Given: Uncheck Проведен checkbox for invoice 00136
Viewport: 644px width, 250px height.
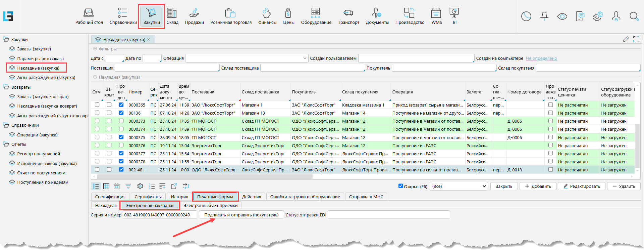Looking at the screenshot, I should (121, 113).
